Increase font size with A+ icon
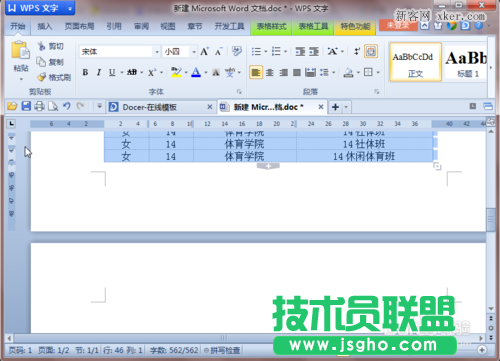The height and width of the screenshot is (361, 500). 204,52
